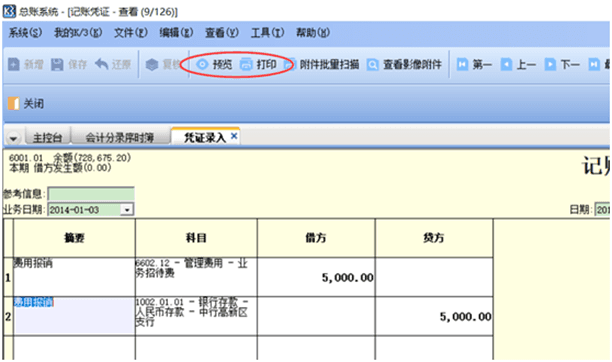
Task: Click the 借方 column header
Action: 316,238
